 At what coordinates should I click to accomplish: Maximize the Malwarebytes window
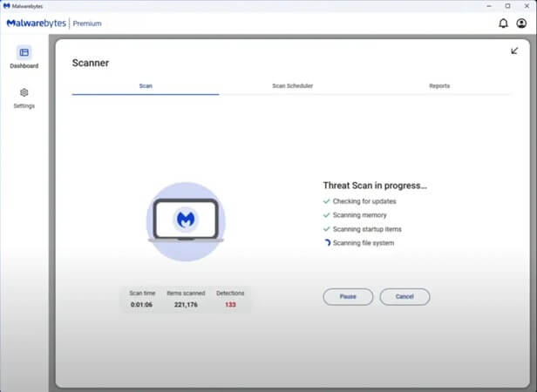(x=508, y=6)
